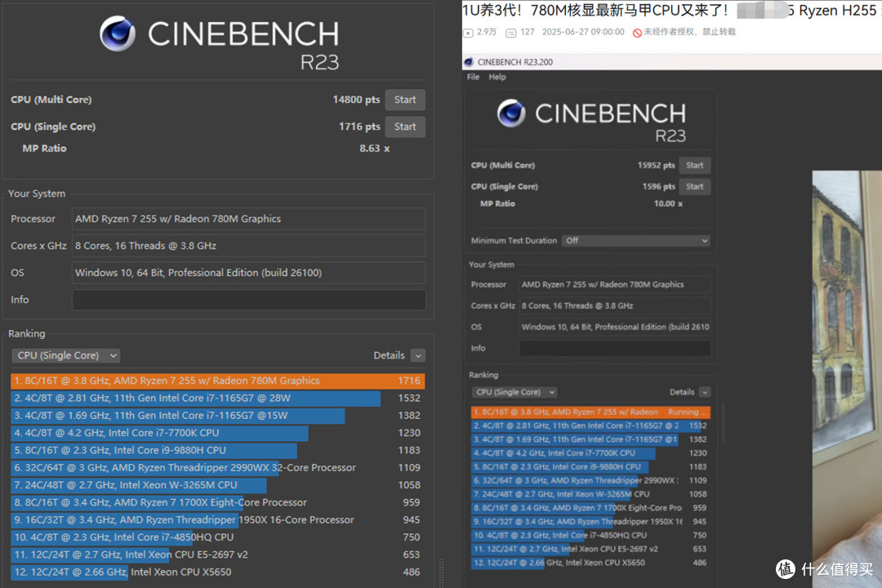Select Xeon W-3265M row in left ranking

(218, 485)
